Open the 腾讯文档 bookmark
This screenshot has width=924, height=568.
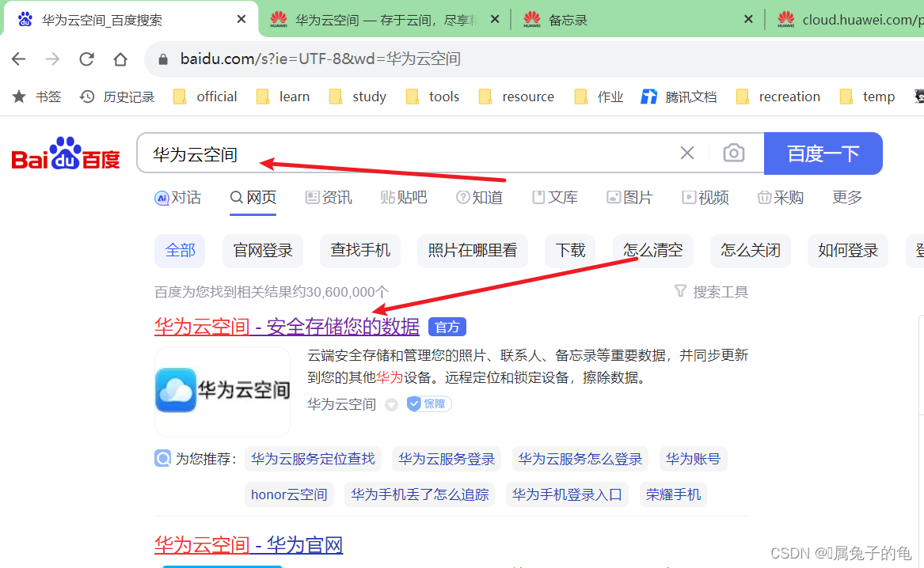point(679,97)
